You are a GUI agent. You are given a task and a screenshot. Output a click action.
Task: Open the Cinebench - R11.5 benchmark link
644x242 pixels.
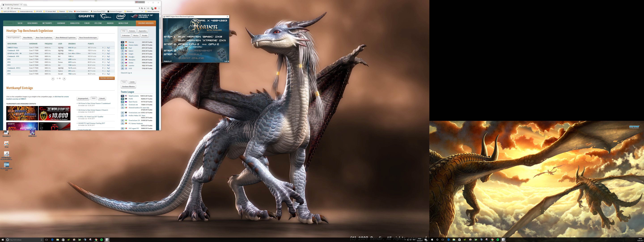click(14, 68)
